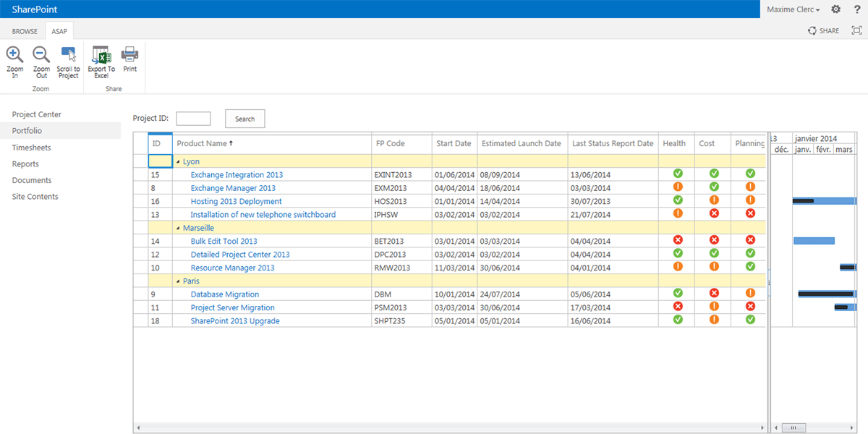Click the Zoom In magnifier icon
868x434 pixels.
[x=14, y=54]
